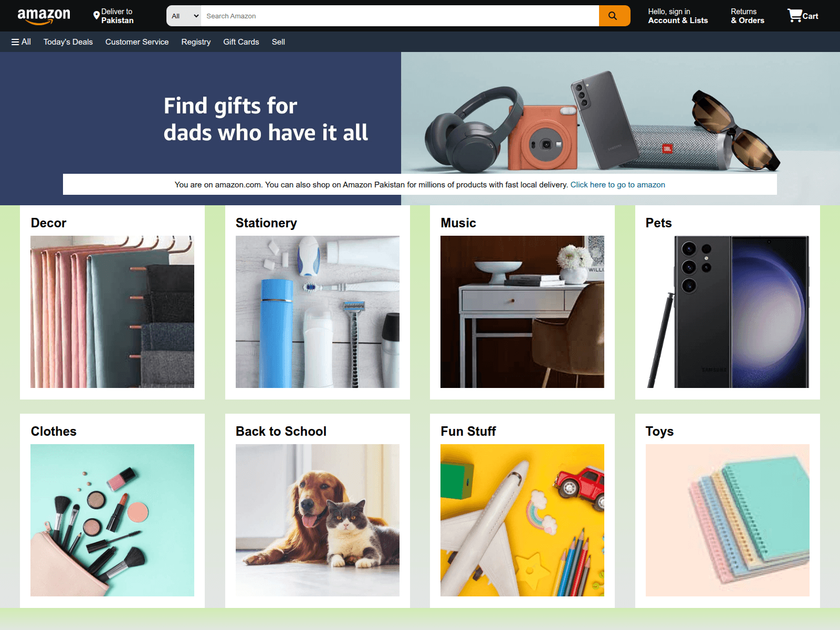Image resolution: width=840 pixels, height=630 pixels.
Task: Open Today's Deals
Action: [68, 42]
